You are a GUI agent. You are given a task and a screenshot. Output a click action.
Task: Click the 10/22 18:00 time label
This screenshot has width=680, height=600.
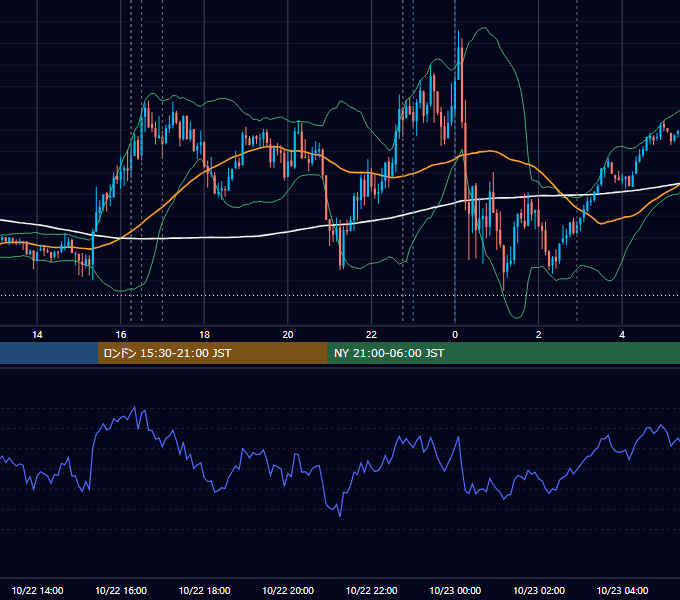pyautogui.click(x=204, y=590)
